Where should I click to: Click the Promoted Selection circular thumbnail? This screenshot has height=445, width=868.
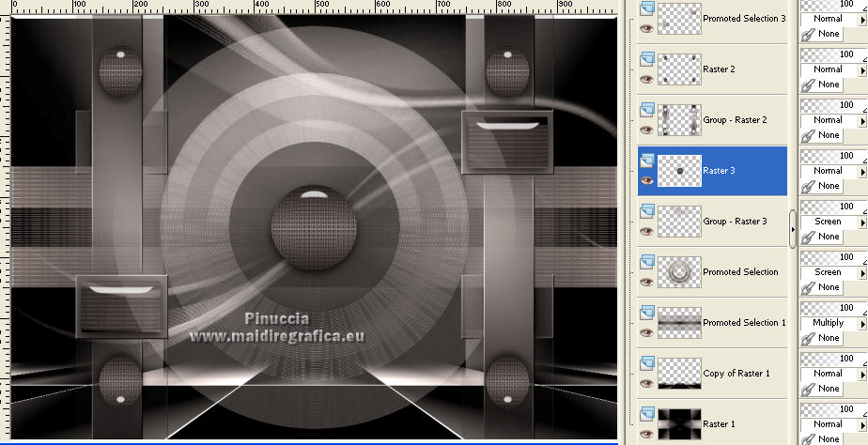(679, 272)
